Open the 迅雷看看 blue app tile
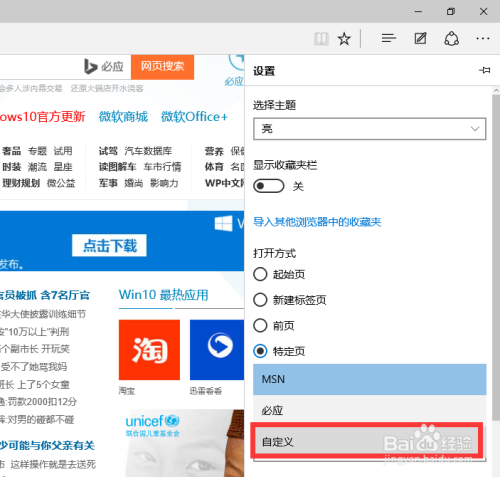This screenshot has width=500, height=477. [217, 350]
